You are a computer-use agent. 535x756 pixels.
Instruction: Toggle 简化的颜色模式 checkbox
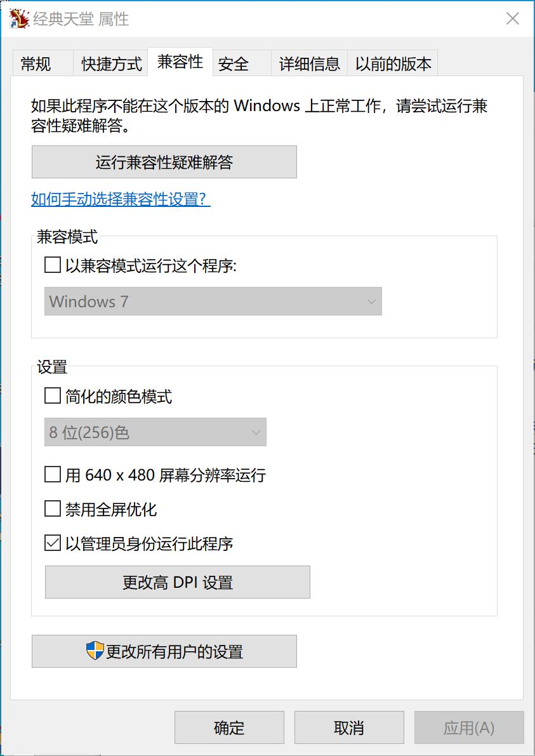(53, 397)
